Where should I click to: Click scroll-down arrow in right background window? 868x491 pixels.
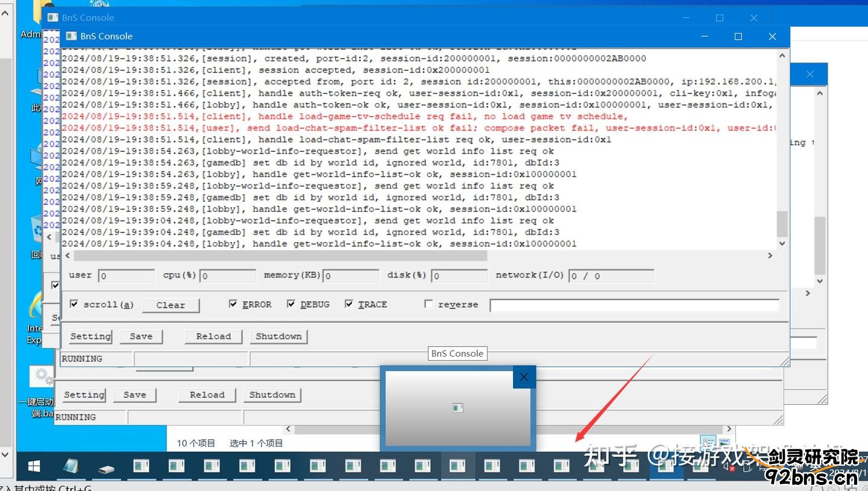[820, 281]
